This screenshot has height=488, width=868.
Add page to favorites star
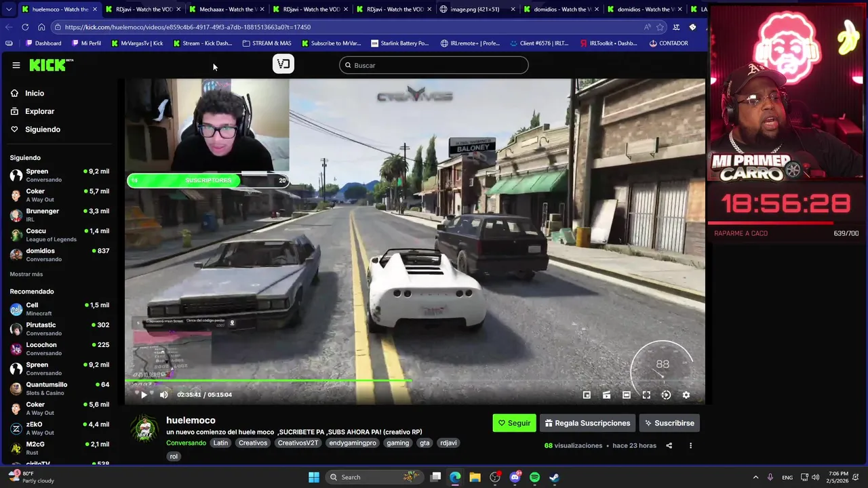coord(660,27)
